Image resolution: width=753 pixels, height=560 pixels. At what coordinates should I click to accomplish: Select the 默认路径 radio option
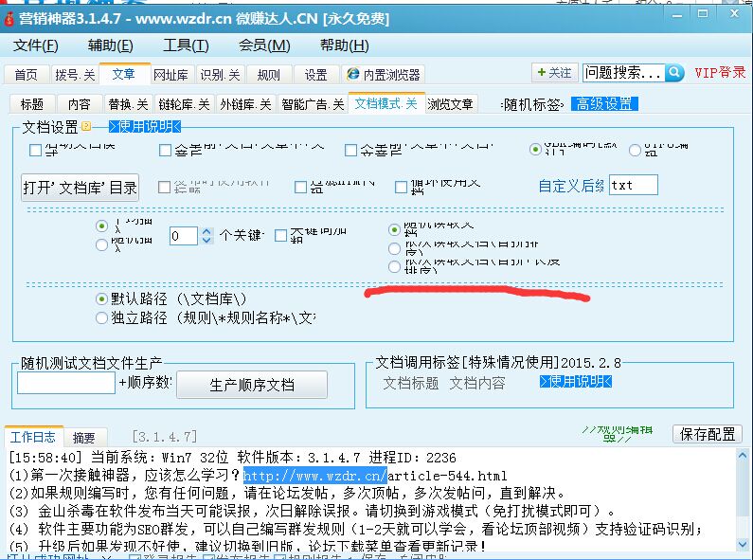(102, 298)
